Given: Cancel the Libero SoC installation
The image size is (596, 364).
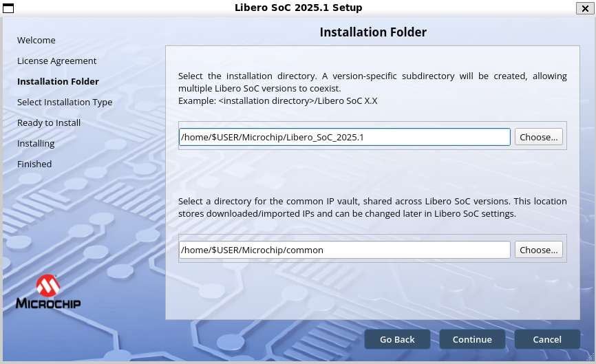Looking at the screenshot, I should [x=547, y=339].
